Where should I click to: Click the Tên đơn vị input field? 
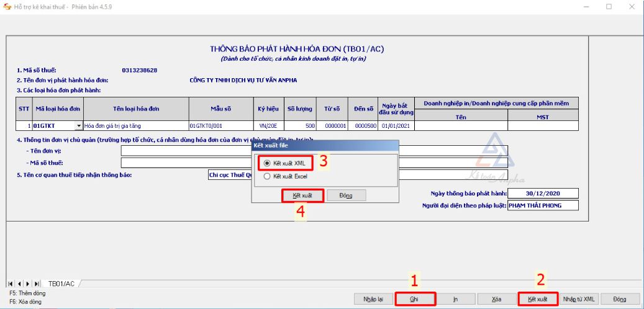pos(186,150)
